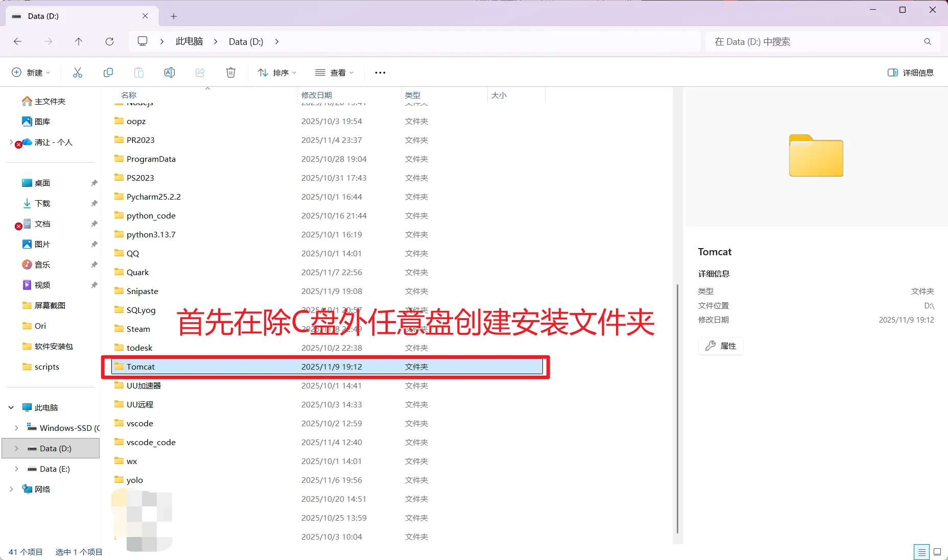Open 软件安装包 folder in sidebar
This screenshot has height=560, width=948.
pyautogui.click(x=48, y=346)
